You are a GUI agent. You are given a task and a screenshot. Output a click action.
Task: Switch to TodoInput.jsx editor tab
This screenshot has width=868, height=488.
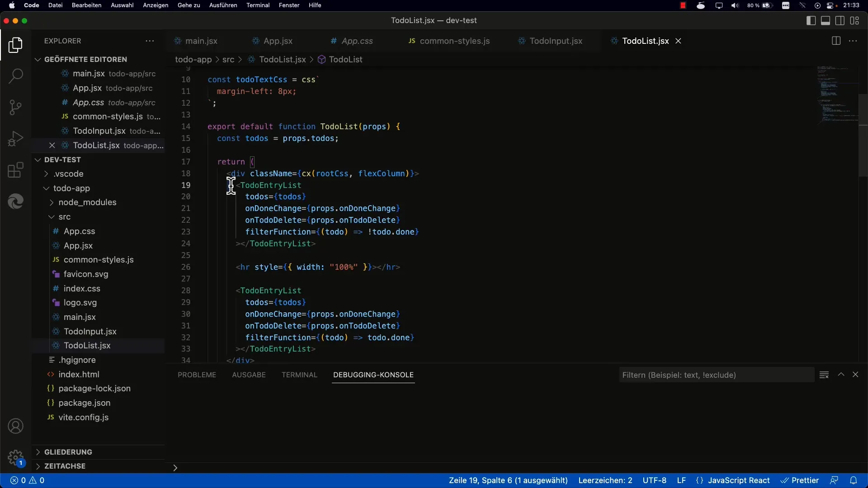pyautogui.click(x=556, y=41)
